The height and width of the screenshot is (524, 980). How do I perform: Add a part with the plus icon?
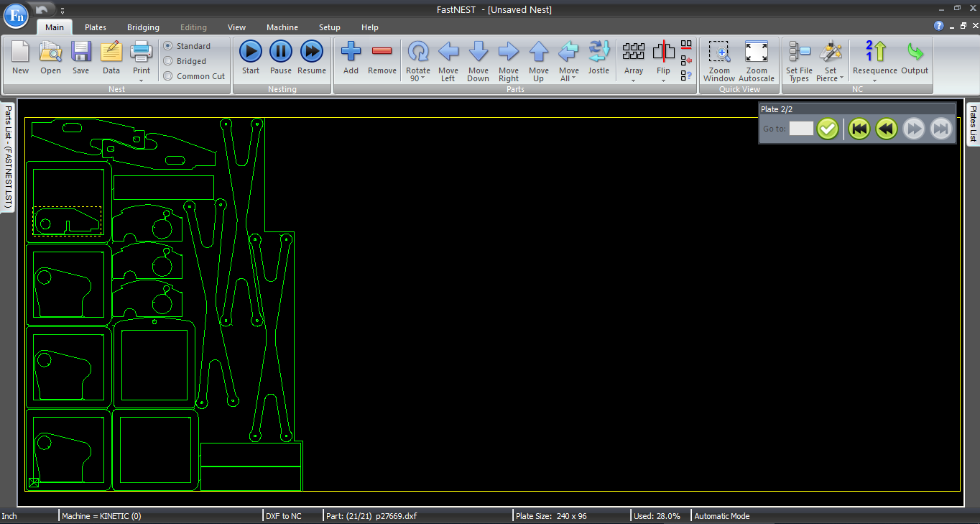coord(351,58)
